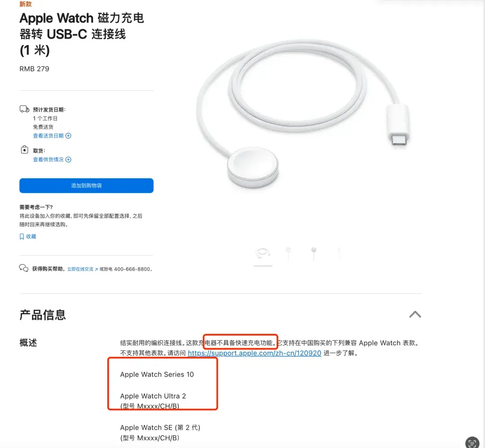485x448 pixels.
Task: Select the fourth product thumbnail
Action: (x=339, y=254)
